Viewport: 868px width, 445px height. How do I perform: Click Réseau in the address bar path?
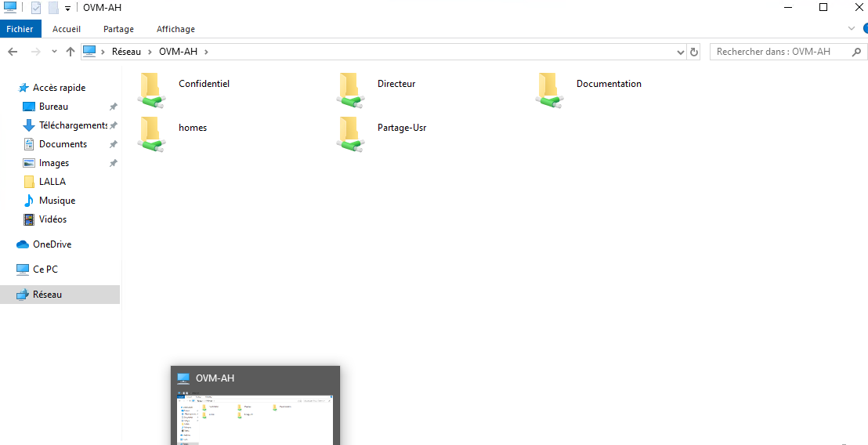(126, 52)
